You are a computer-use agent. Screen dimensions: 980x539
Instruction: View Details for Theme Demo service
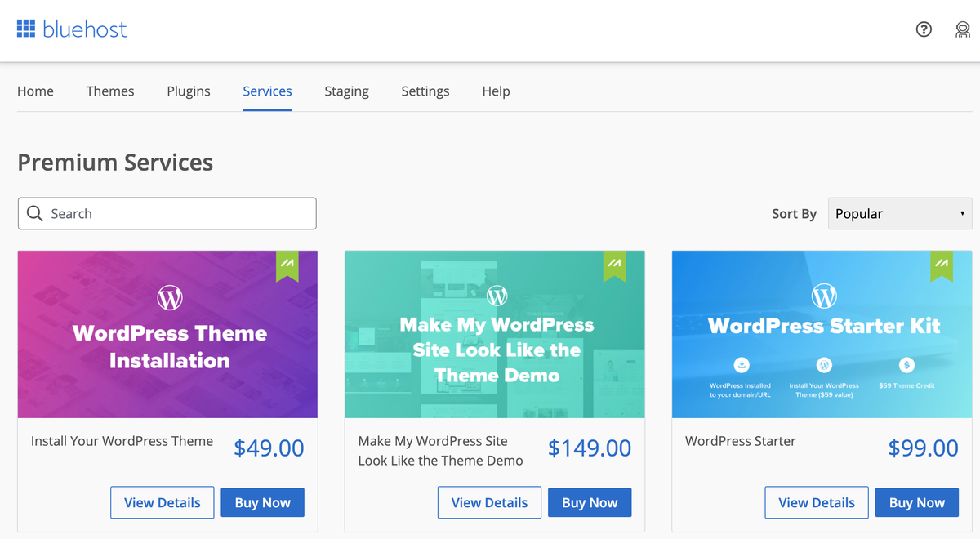489,502
